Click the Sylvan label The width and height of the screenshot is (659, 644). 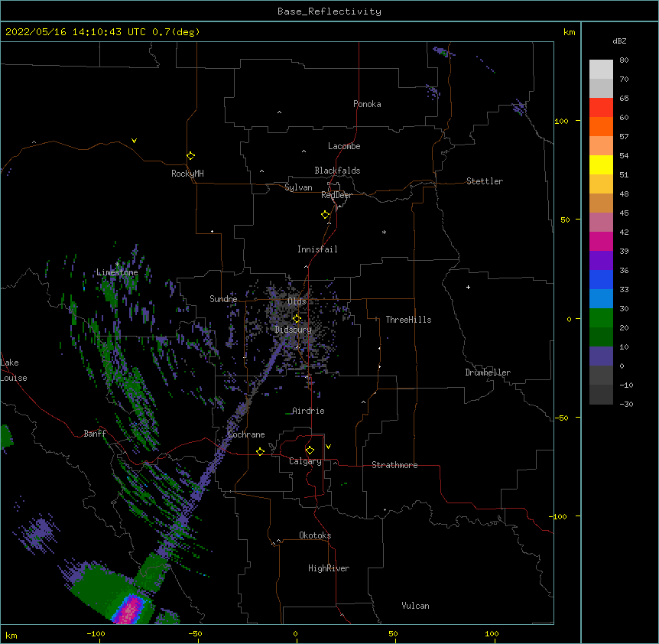click(298, 187)
